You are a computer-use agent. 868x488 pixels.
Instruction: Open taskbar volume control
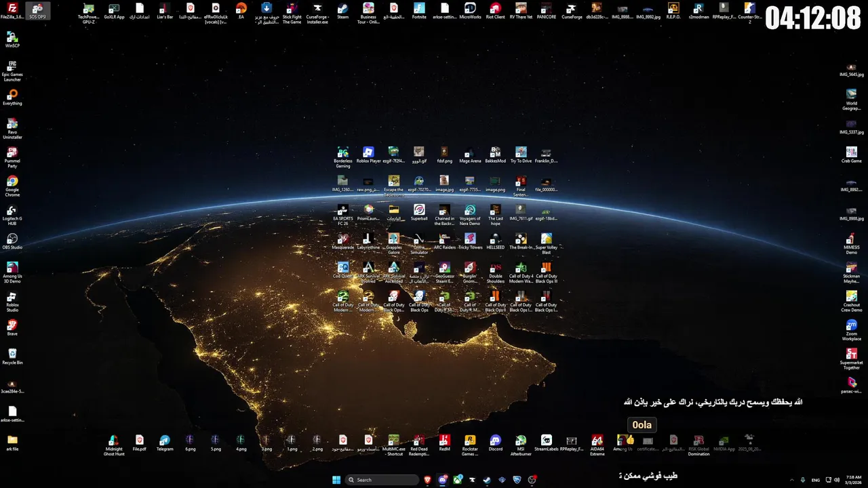(x=836, y=480)
